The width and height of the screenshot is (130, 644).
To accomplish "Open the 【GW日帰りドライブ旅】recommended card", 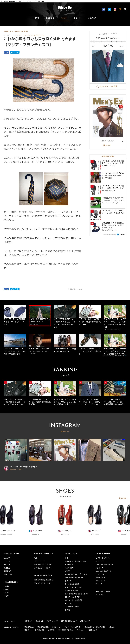I will [x=15, y=345].
